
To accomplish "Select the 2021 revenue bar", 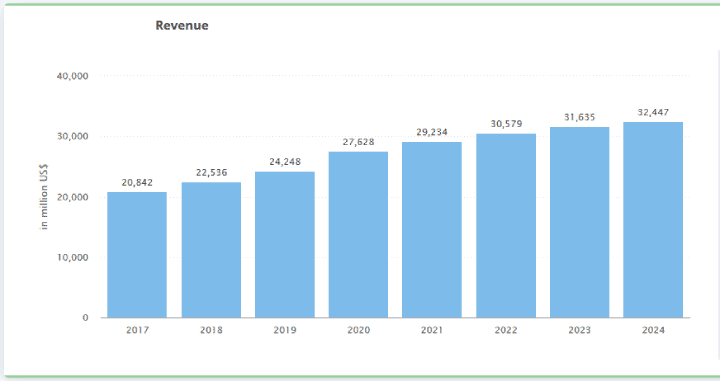I will pyautogui.click(x=432, y=230).
